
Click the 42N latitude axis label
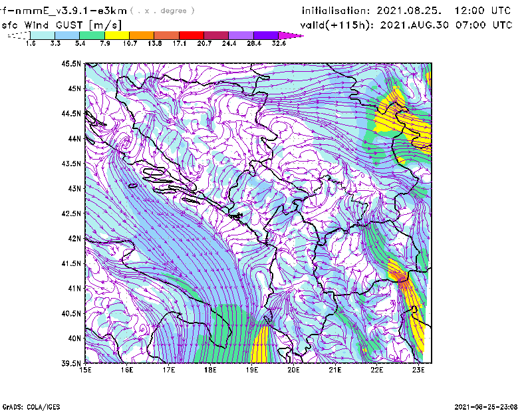tap(74, 238)
